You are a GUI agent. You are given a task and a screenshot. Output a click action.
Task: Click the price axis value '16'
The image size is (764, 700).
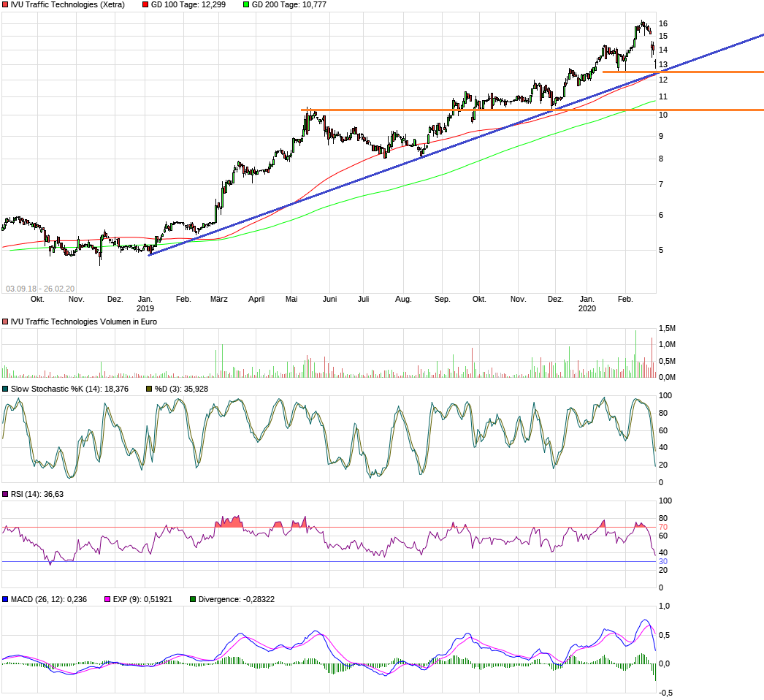(x=663, y=23)
